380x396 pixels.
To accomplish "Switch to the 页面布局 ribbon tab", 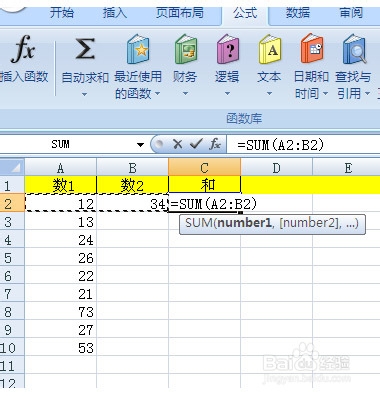I will coord(180,13).
